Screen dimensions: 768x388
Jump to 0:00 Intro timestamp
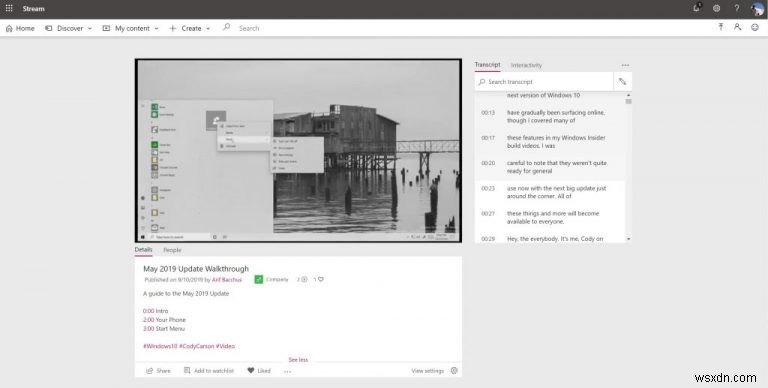tap(148, 311)
